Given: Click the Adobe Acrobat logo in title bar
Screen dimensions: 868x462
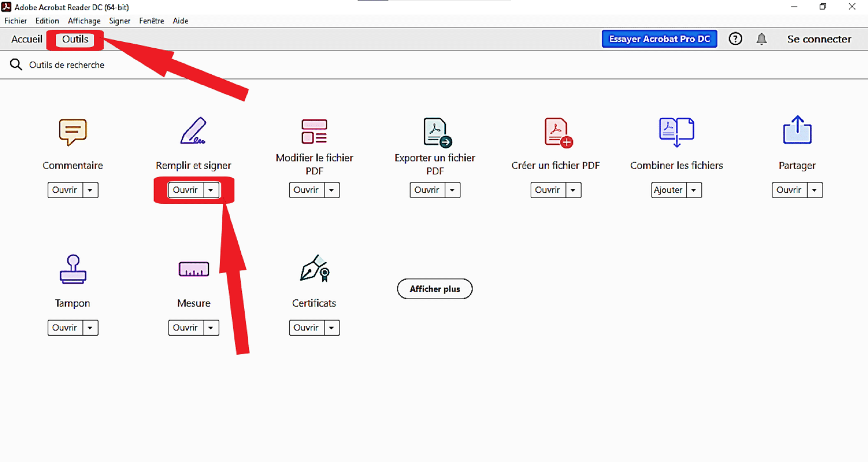Looking at the screenshot, I should pyautogui.click(x=7, y=7).
